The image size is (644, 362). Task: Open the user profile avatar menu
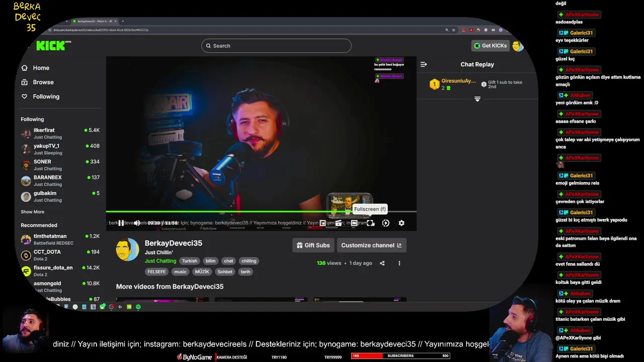[x=518, y=46]
